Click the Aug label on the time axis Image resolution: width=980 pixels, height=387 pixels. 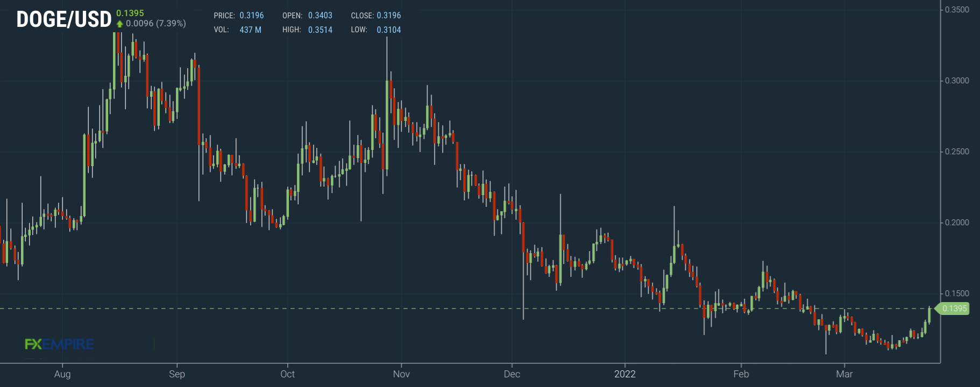(x=62, y=374)
